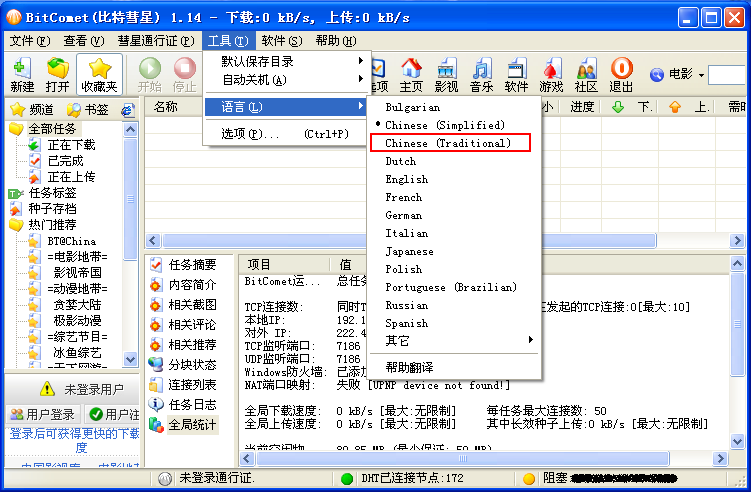
Task: Open the 影视 (Movies) toolbar icon
Action: [446, 75]
